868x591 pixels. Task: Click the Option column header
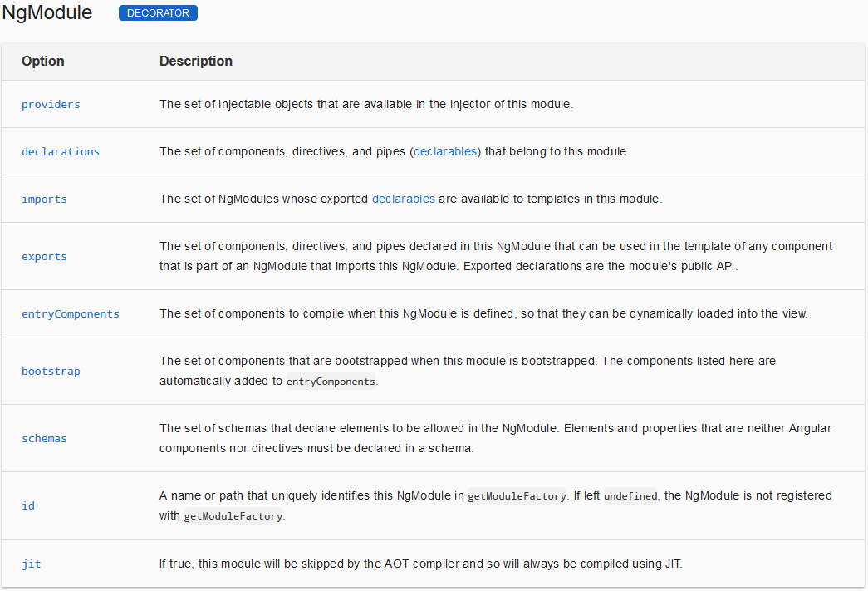42,61
